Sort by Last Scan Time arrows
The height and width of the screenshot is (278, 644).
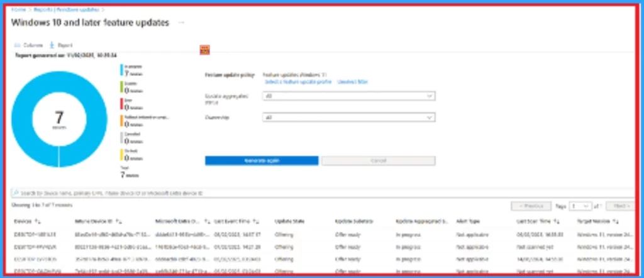(x=555, y=221)
